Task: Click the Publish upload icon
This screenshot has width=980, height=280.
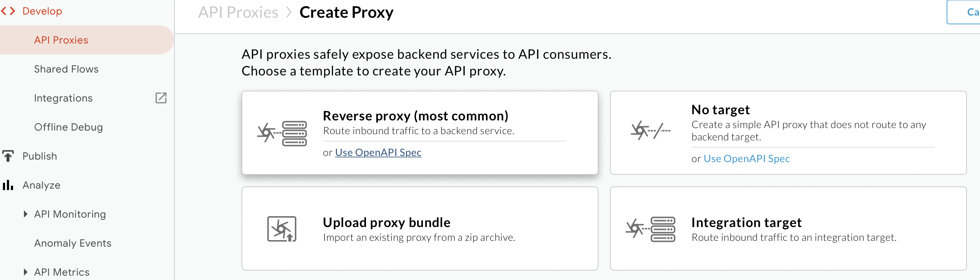Action: coord(8,156)
